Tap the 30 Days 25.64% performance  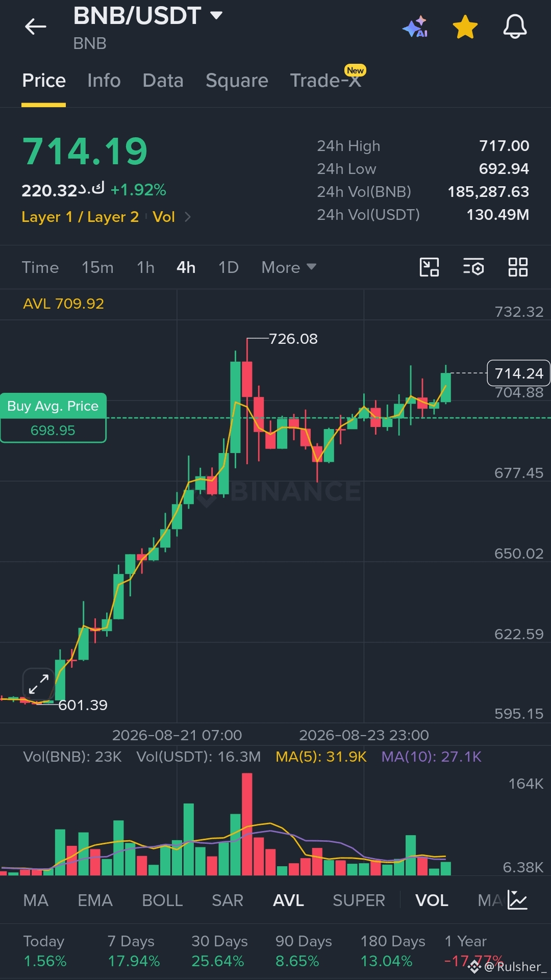219,951
